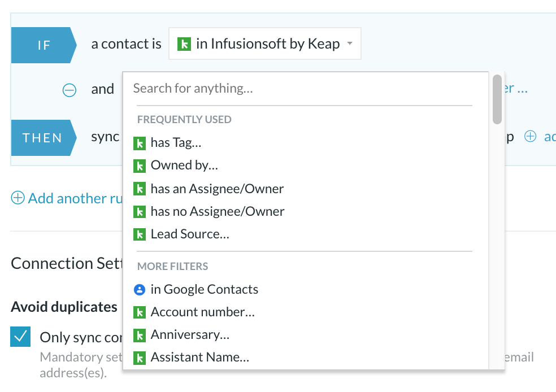Select the 'Assistant Name...' filter
The height and width of the screenshot is (392, 556).
pyautogui.click(x=200, y=358)
